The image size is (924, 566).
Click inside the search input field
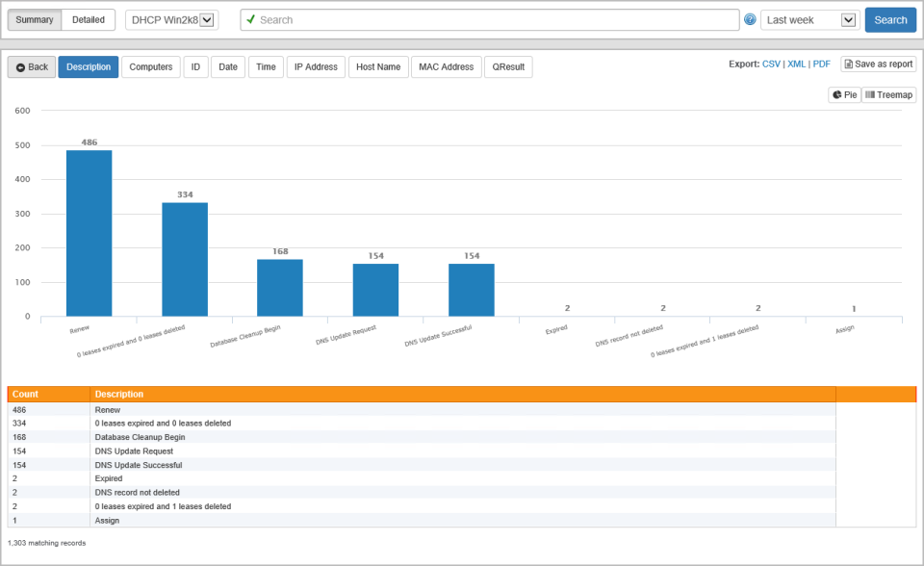point(481,19)
